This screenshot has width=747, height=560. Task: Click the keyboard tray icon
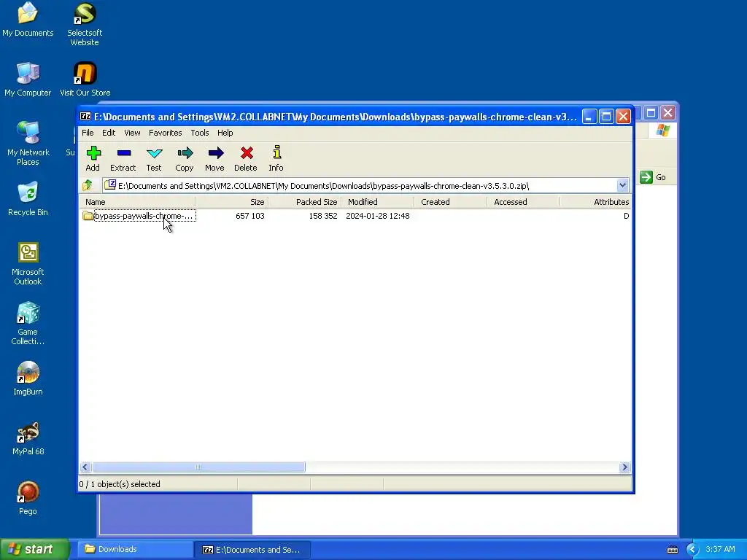[672, 550]
